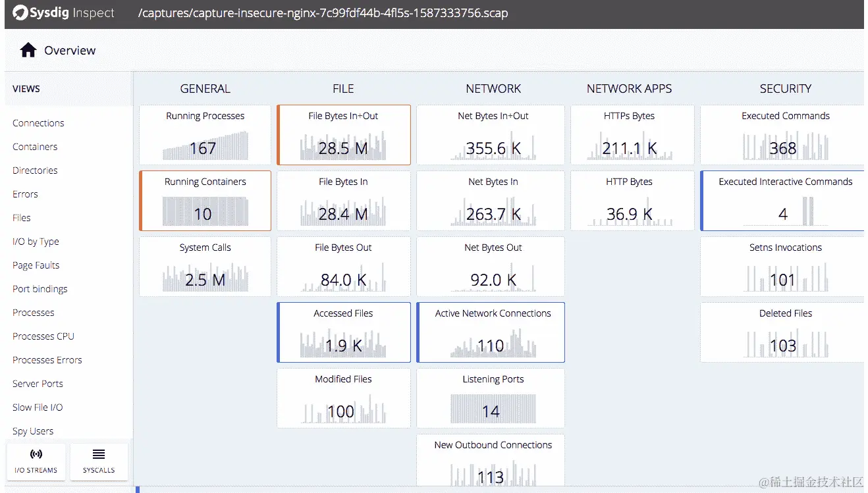Open the Processes CPU view
The height and width of the screenshot is (493, 868).
42,336
